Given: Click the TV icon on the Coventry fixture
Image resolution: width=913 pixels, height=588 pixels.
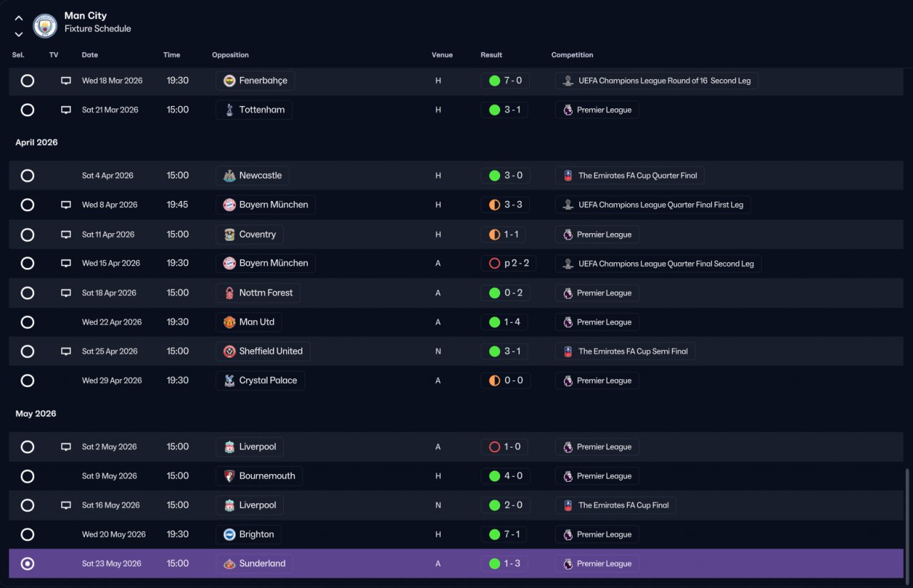Looking at the screenshot, I should point(66,234).
